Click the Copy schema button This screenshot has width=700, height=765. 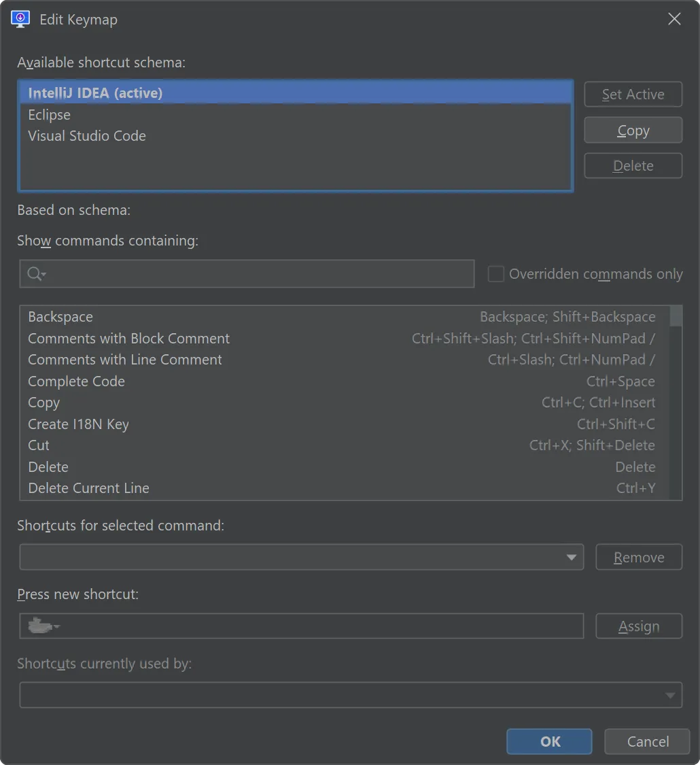[x=633, y=131]
